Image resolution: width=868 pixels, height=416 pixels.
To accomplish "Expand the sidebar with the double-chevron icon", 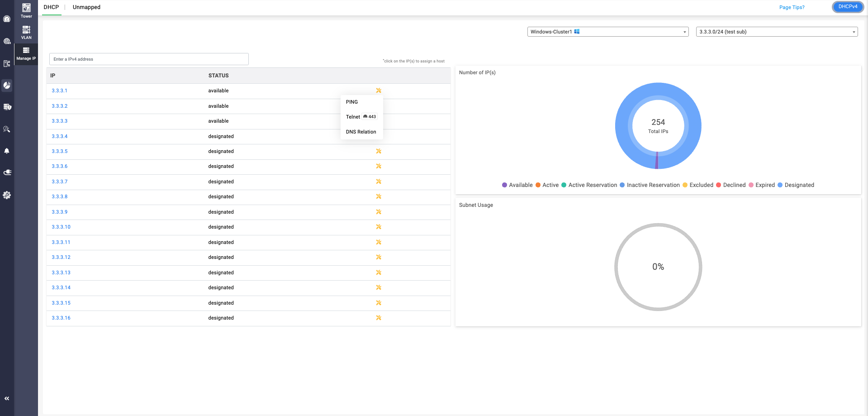I will point(7,398).
